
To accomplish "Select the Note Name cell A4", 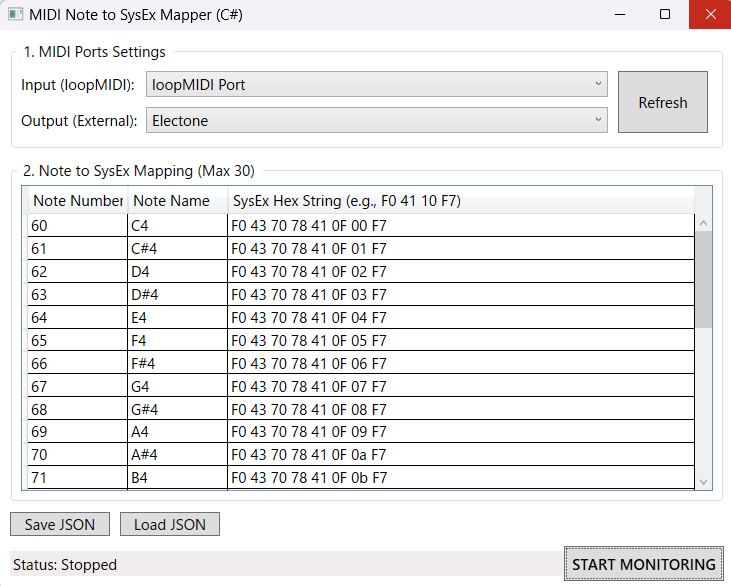I will [178, 432].
